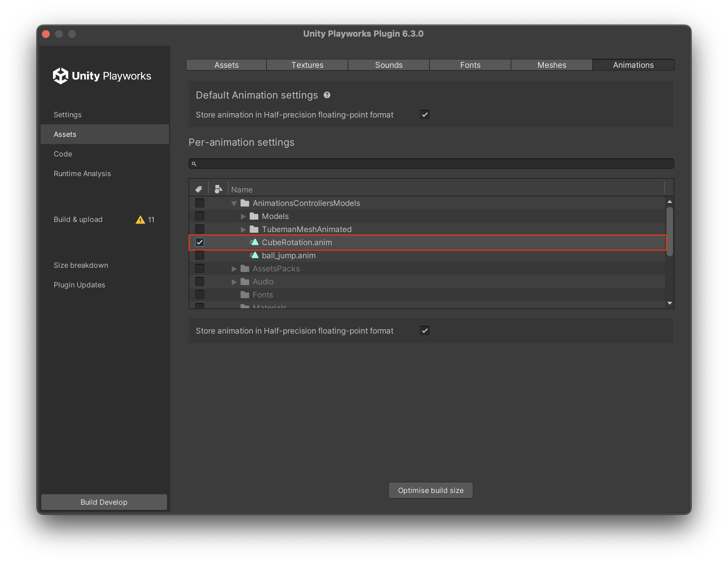Screen dimensions: 728x563
Task: Click the Name column header
Action: tap(447, 189)
